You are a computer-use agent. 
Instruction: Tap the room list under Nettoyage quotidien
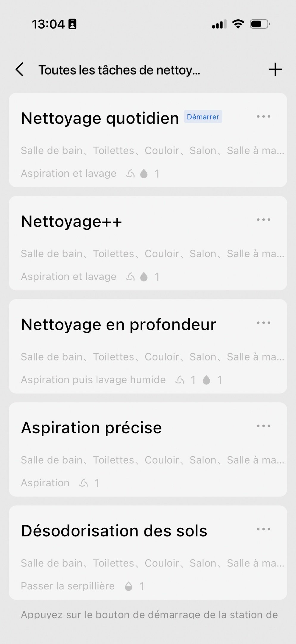point(152,151)
